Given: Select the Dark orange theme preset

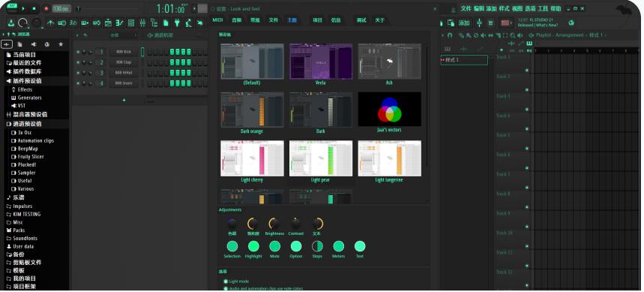Looking at the screenshot, I should coord(252,110).
